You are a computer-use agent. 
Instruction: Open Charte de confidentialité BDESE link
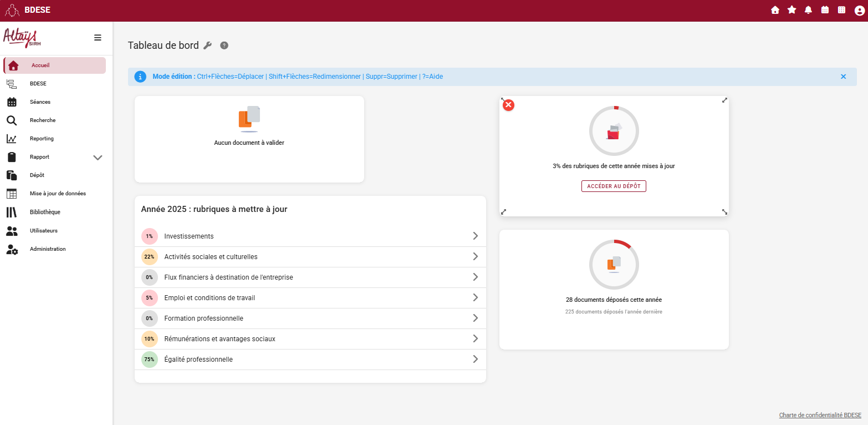[x=820, y=415]
